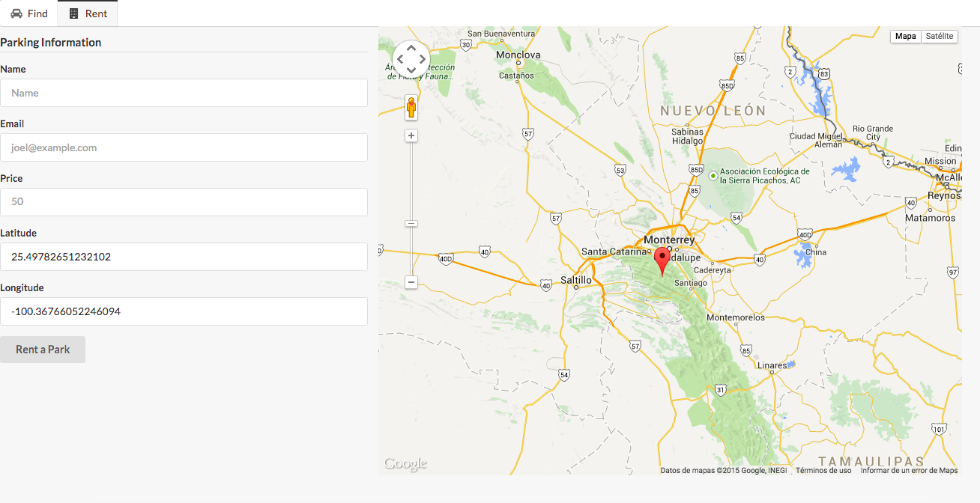Click the Santiago town label

tap(691, 283)
